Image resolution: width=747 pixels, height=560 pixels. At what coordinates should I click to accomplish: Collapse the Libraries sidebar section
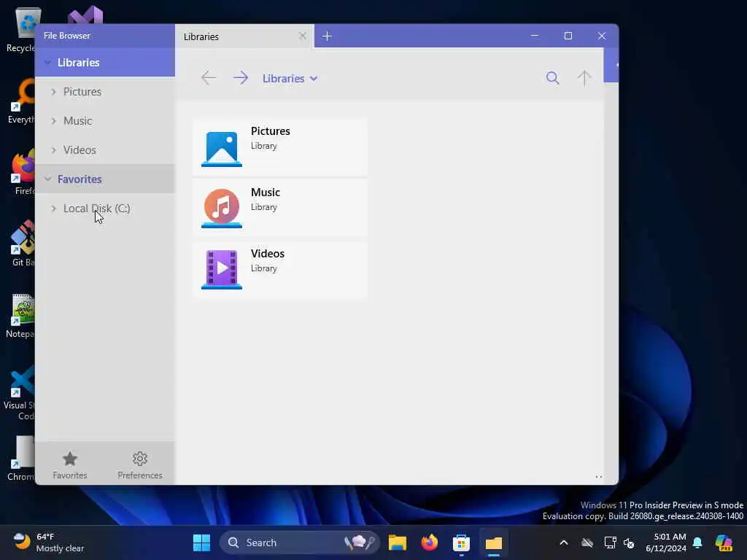coord(47,63)
